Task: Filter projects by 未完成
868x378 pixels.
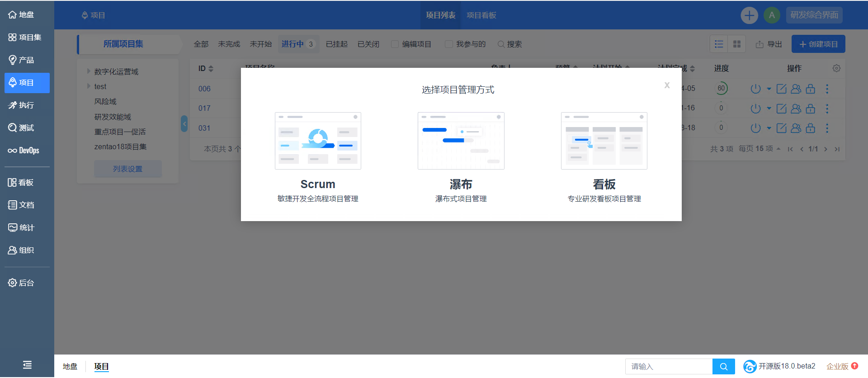Action: [x=229, y=44]
